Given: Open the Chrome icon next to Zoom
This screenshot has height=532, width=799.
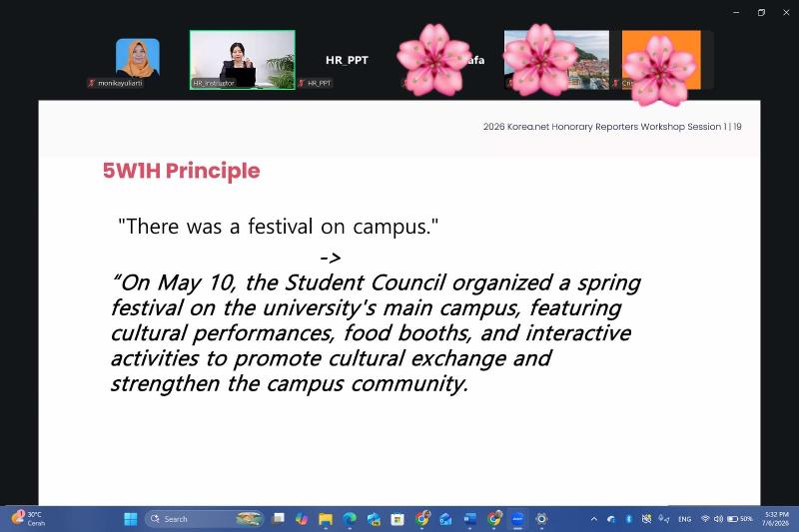Looking at the screenshot, I should (493, 519).
